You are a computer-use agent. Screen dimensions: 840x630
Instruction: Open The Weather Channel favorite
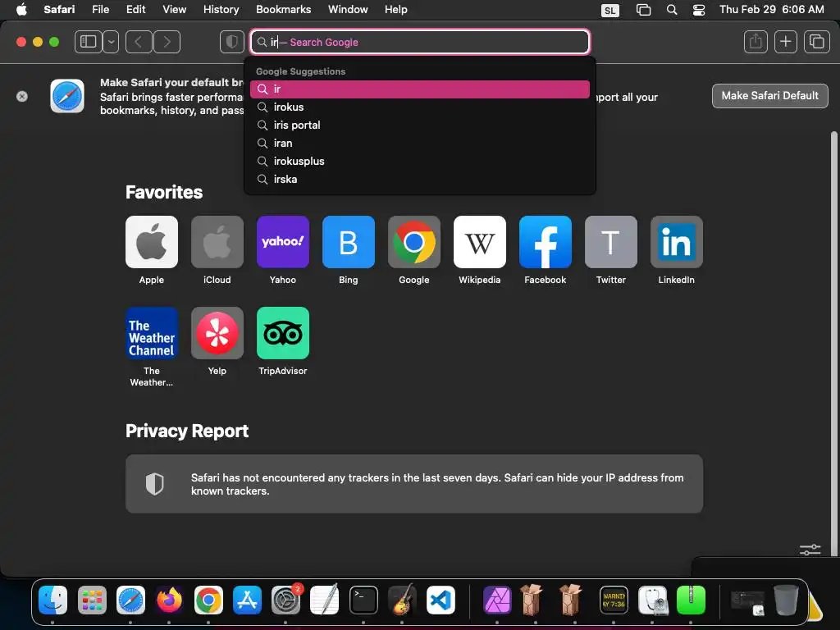[152, 333]
